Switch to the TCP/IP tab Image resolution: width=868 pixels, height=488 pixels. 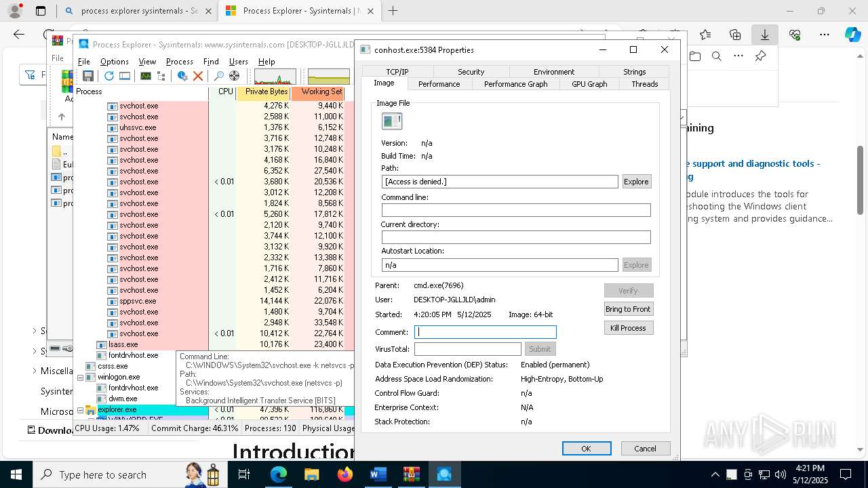click(397, 72)
